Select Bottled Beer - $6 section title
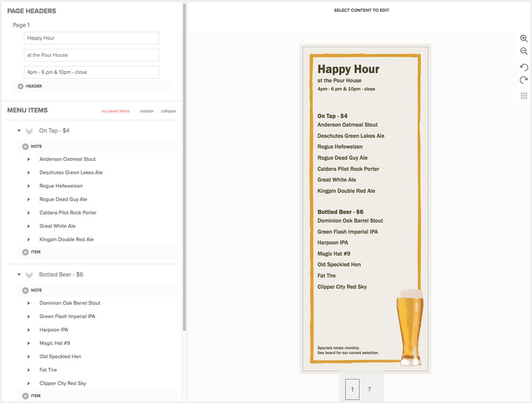Screen dimensions: 532x403 click(x=61, y=275)
